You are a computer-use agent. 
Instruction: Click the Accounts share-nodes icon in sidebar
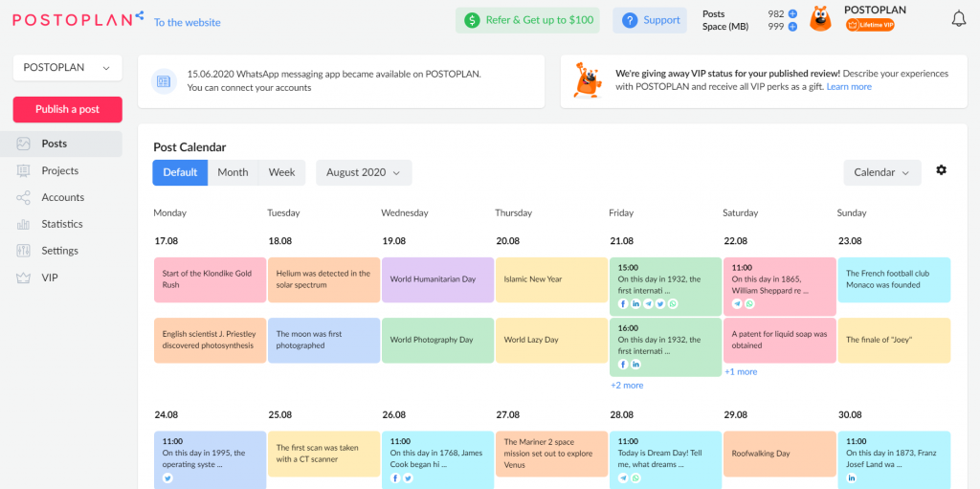point(23,197)
